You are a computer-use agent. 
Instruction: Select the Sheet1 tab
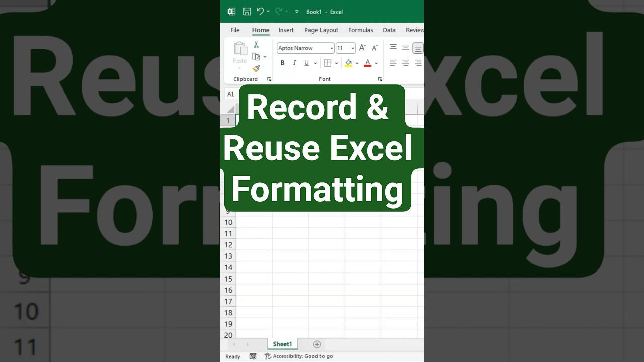[x=282, y=344]
